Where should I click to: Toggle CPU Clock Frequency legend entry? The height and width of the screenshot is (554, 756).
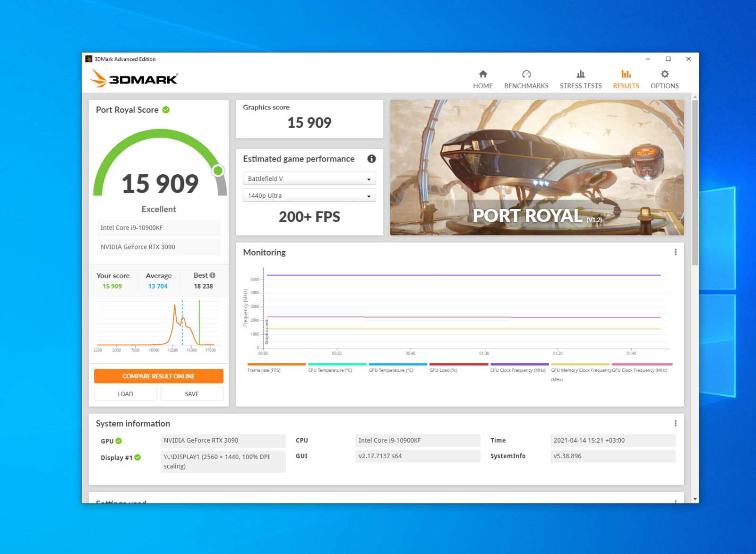(x=518, y=370)
